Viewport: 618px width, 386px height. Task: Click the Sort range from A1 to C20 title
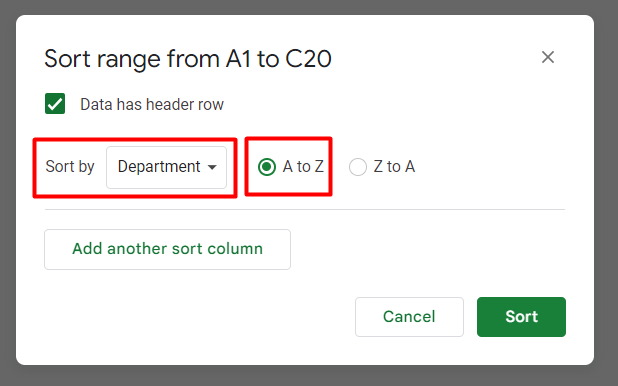[x=188, y=59]
